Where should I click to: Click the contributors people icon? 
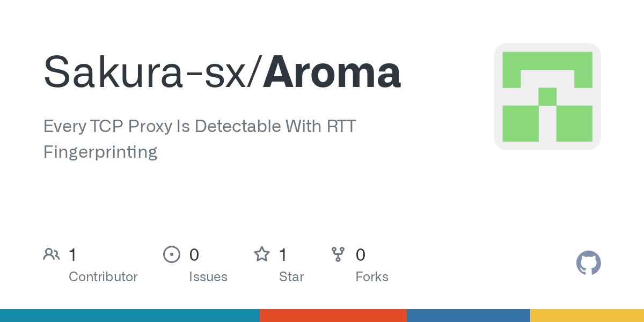tap(52, 254)
